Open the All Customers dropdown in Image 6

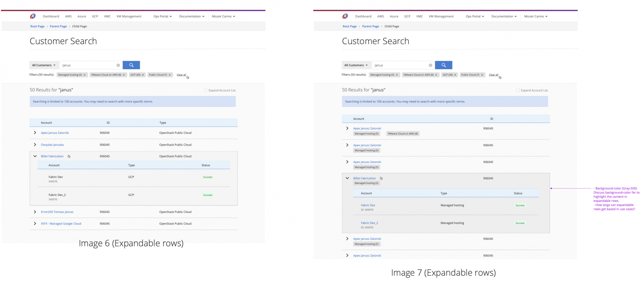tap(44, 65)
